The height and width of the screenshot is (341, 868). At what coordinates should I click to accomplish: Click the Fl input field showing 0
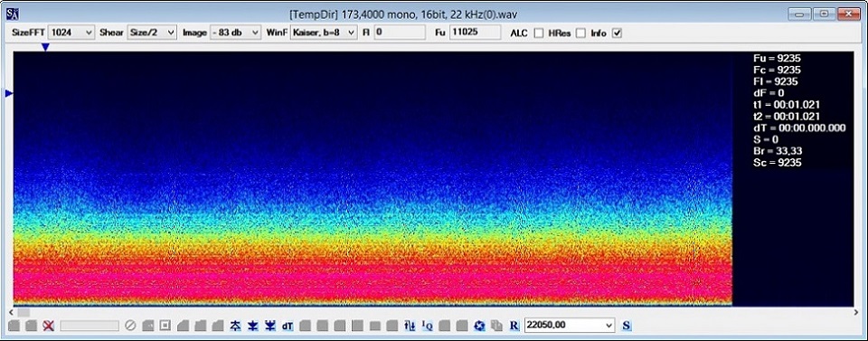point(400,33)
